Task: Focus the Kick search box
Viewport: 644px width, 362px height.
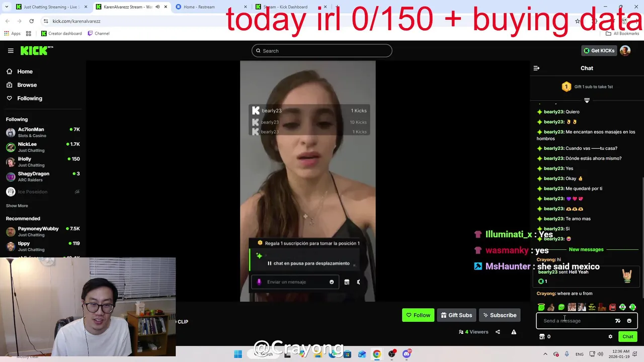Action: click(322, 51)
